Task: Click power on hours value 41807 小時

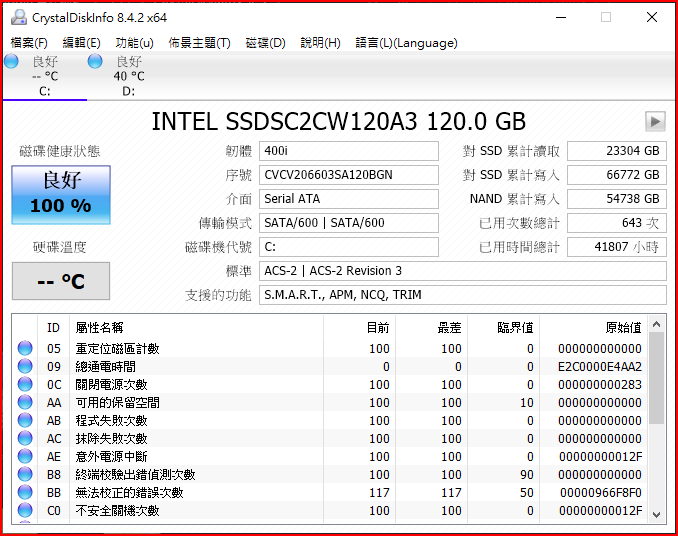Action: 617,247
